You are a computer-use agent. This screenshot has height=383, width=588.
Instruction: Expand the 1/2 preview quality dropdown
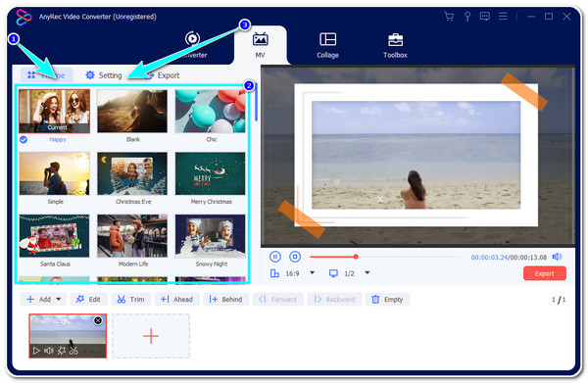(367, 273)
